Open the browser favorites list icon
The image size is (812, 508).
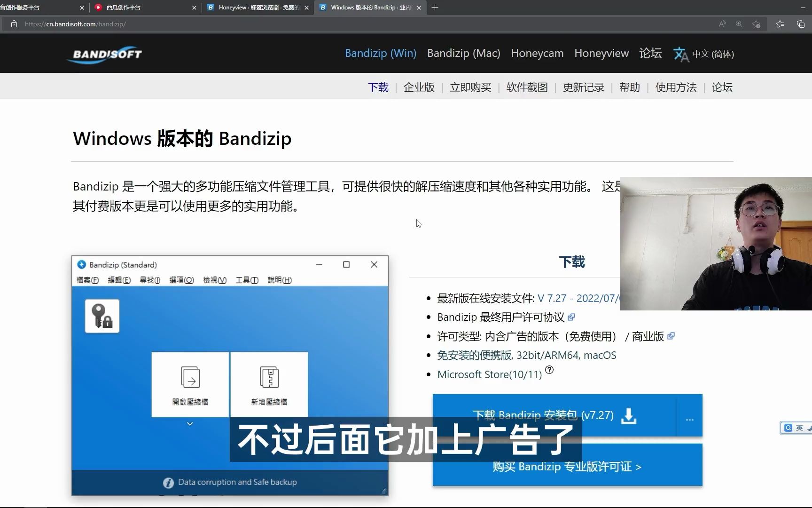(x=780, y=24)
